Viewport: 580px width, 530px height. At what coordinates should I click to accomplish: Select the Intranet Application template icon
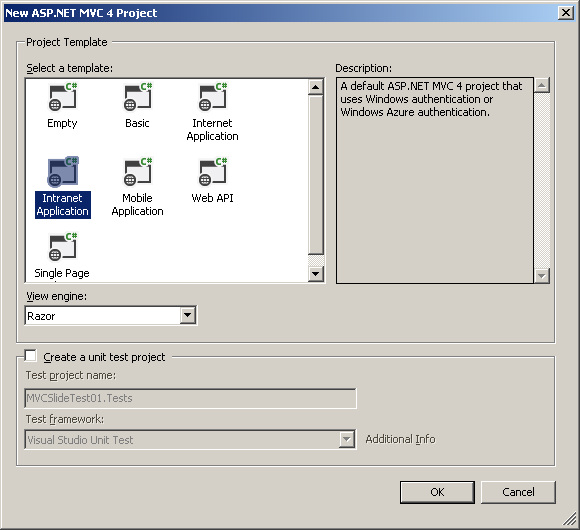point(63,172)
